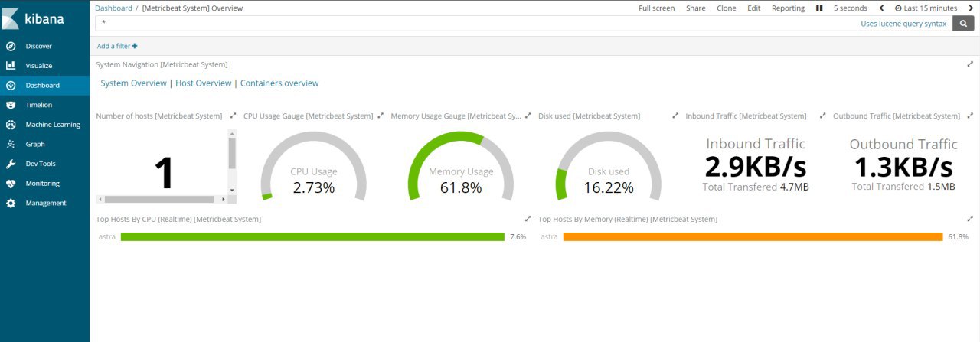Click the hosts panel vertical scrollbar
Viewport: 980px width, 342px height.
pyautogui.click(x=233, y=153)
